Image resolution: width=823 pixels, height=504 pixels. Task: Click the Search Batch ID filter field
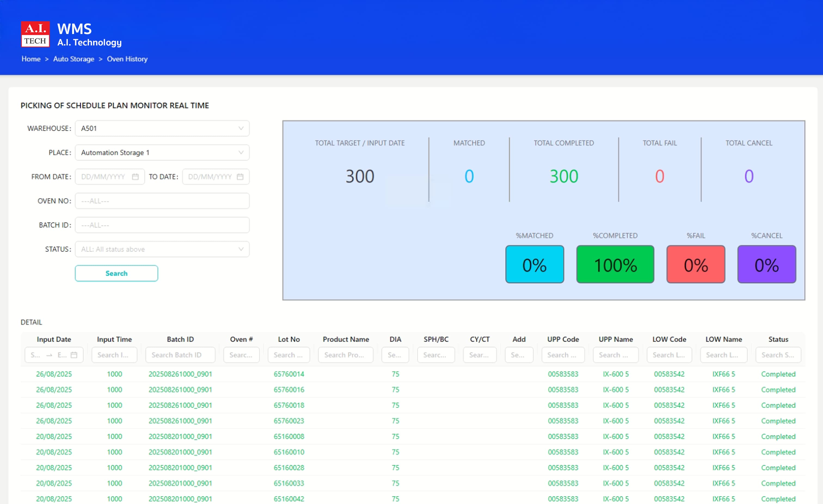[x=180, y=355]
